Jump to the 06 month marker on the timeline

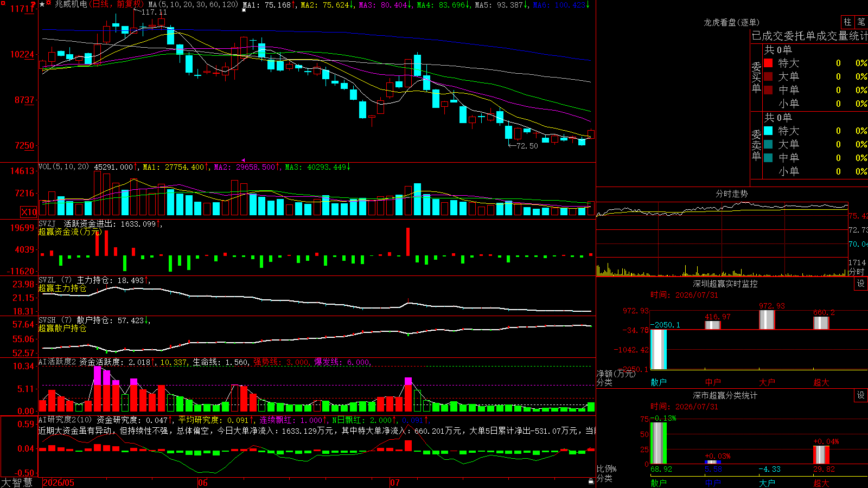click(x=203, y=483)
